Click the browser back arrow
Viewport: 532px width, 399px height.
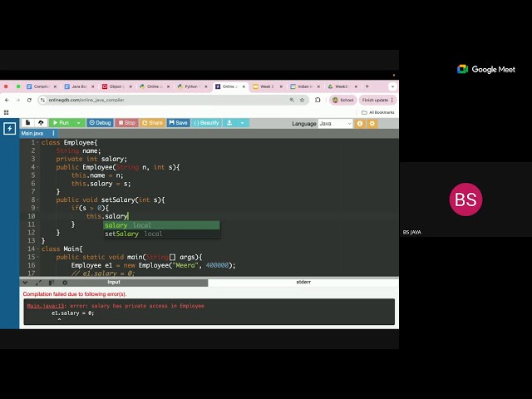(x=7, y=100)
